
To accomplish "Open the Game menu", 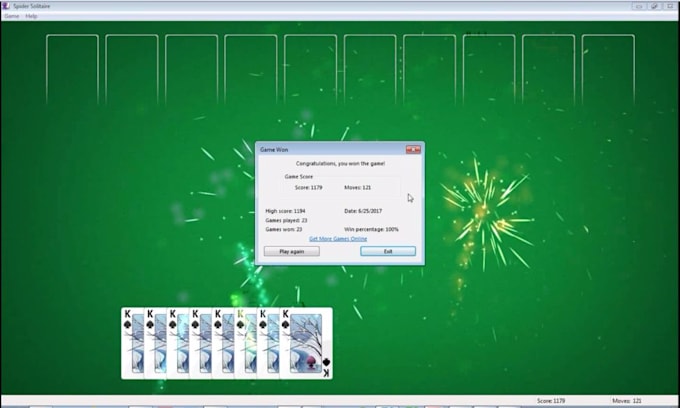I will 12,16.
